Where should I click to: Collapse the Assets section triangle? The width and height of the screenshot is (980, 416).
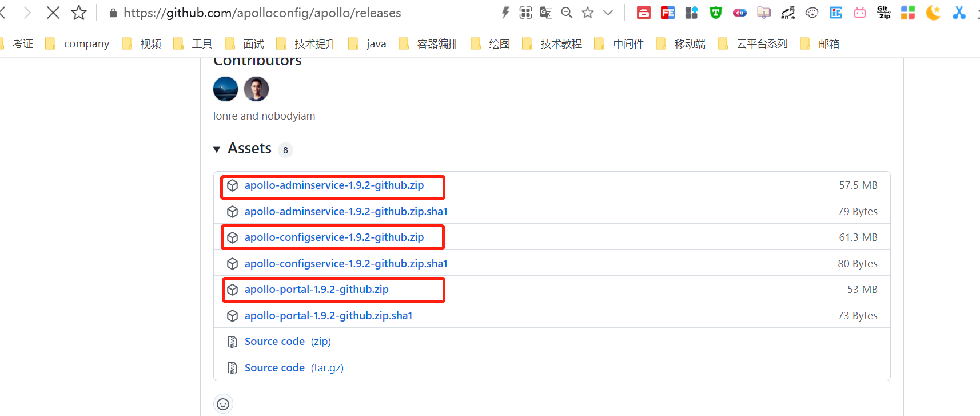[217, 149]
